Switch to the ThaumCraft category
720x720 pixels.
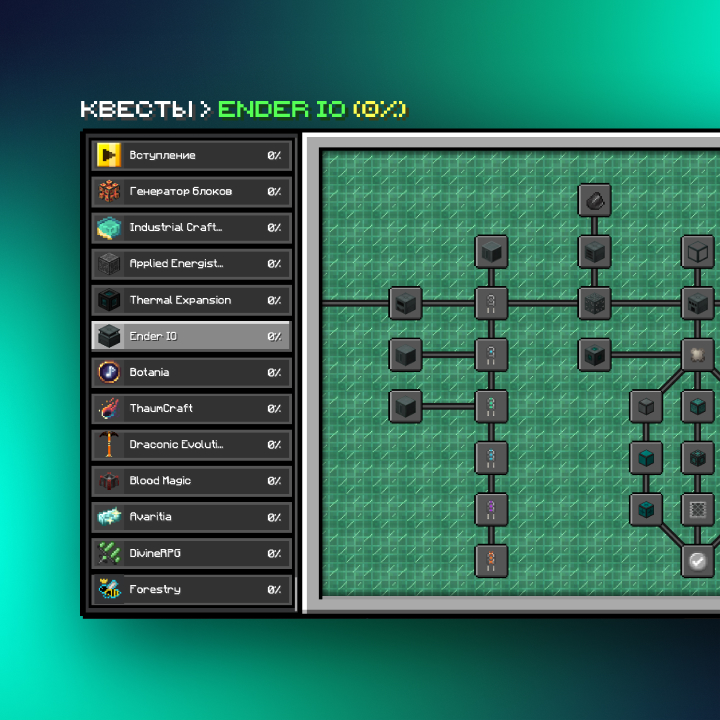(x=191, y=408)
